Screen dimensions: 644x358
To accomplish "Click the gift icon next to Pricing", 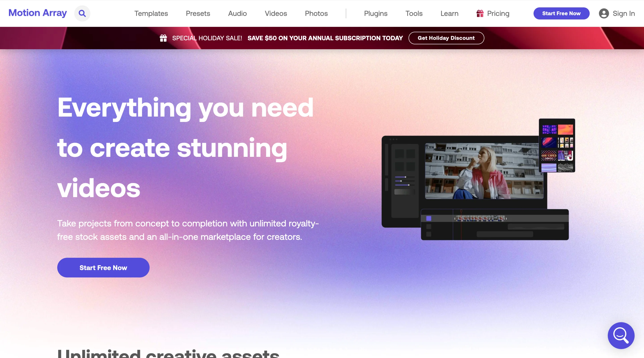I will pos(480,13).
